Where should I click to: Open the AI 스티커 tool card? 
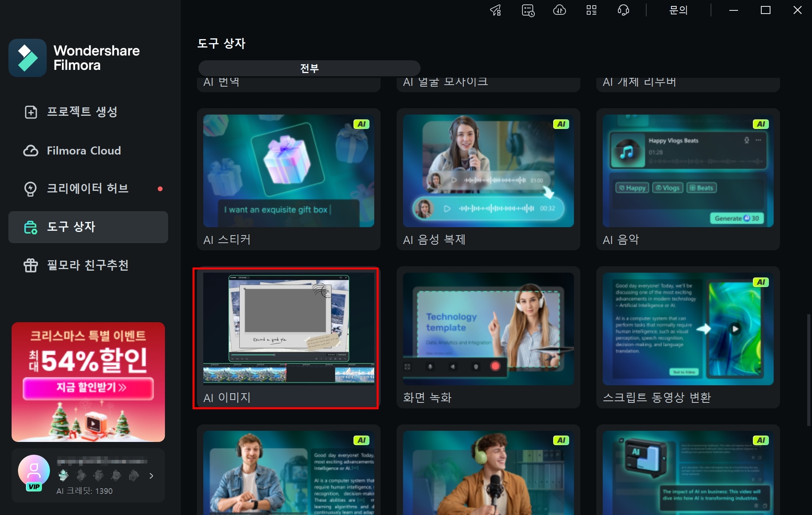288,179
